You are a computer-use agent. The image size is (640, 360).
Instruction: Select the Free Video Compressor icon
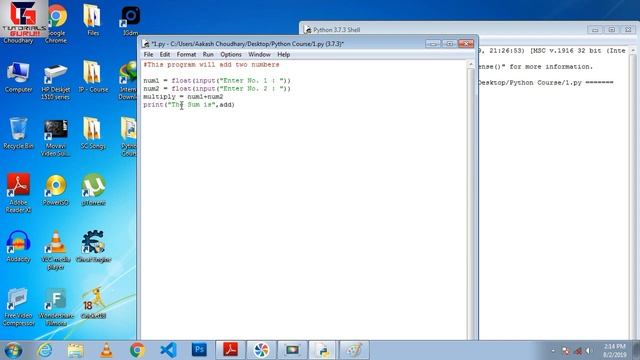18,307
